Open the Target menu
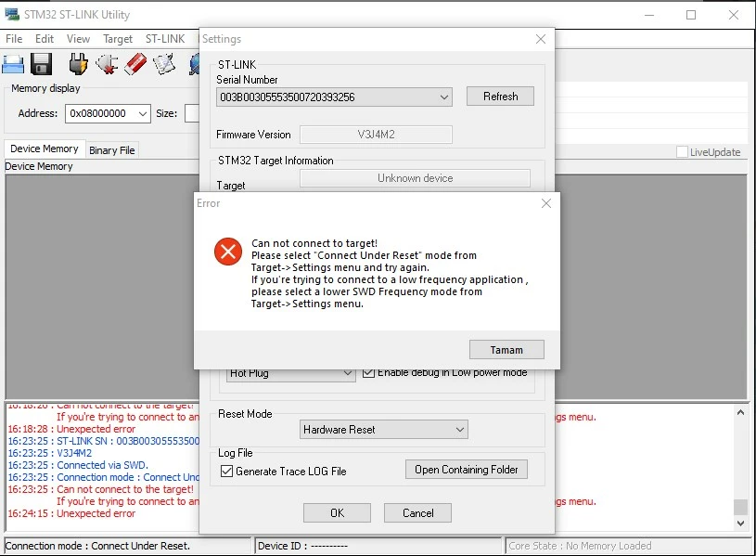 (118, 39)
